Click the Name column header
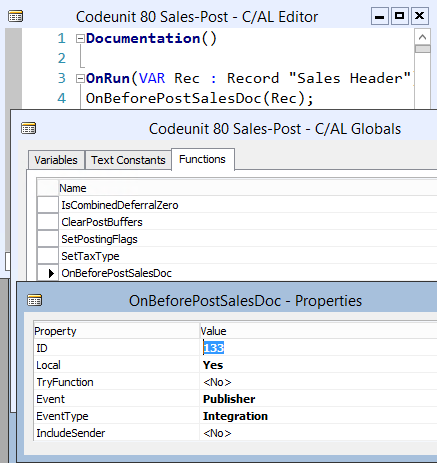The image size is (437, 463). [x=248, y=188]
